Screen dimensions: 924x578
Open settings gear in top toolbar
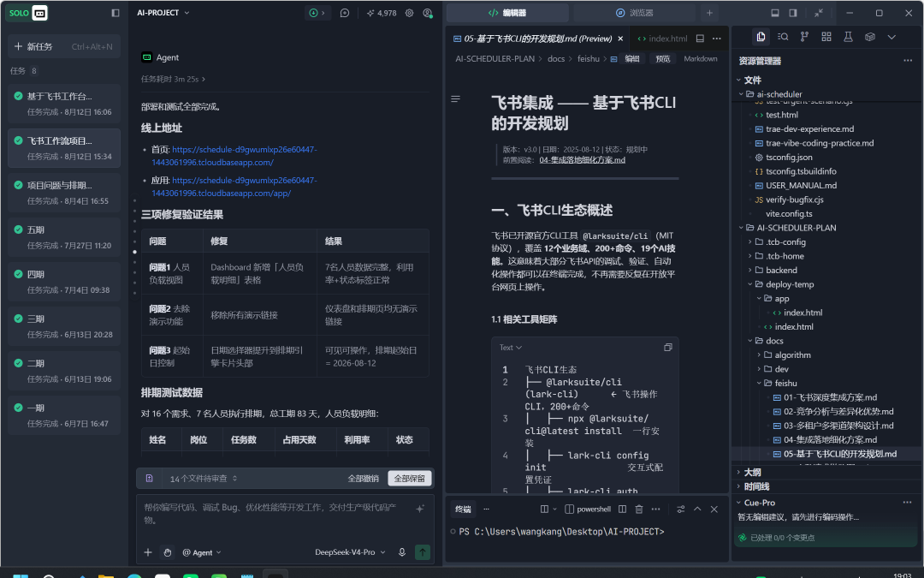(409, 13)
